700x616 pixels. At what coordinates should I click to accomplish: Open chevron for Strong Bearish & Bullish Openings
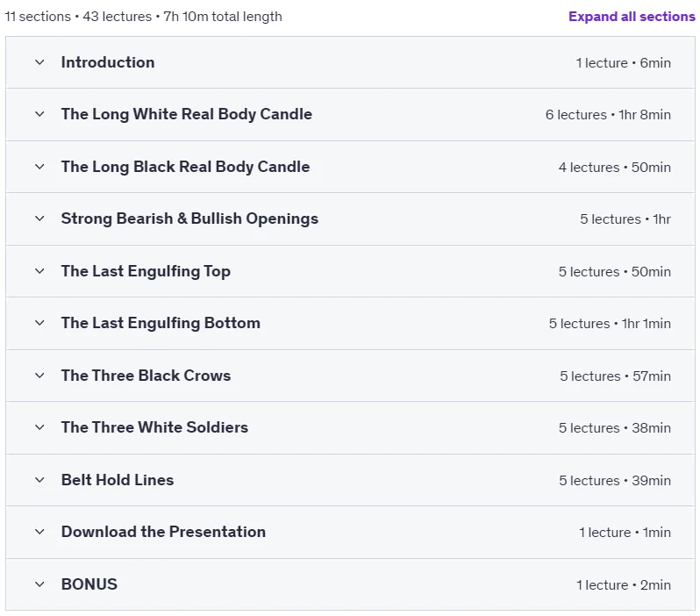pyautogui.click(x=39, y=218)
